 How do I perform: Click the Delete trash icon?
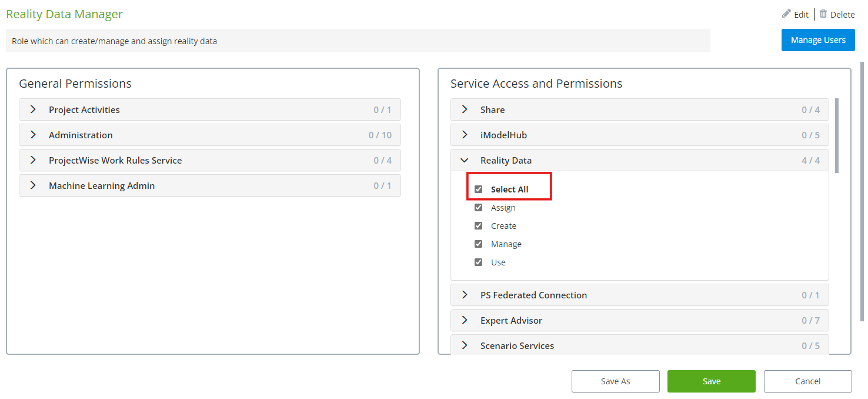click(x=823, y=14)
